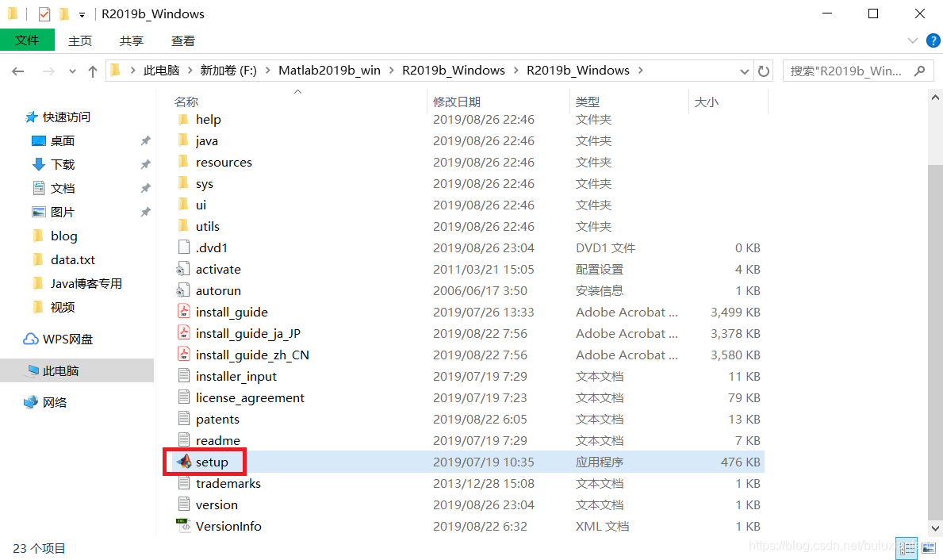
Task: Click the activate config file icon
Action: pos(183,269)
